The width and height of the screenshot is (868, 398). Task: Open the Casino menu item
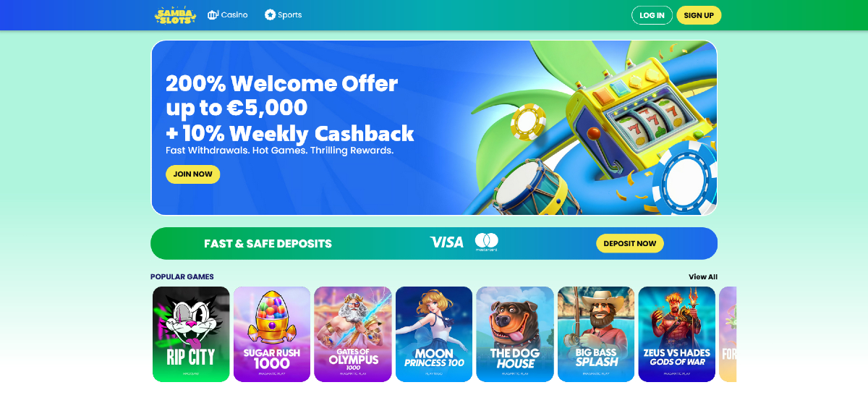[227, 14]
